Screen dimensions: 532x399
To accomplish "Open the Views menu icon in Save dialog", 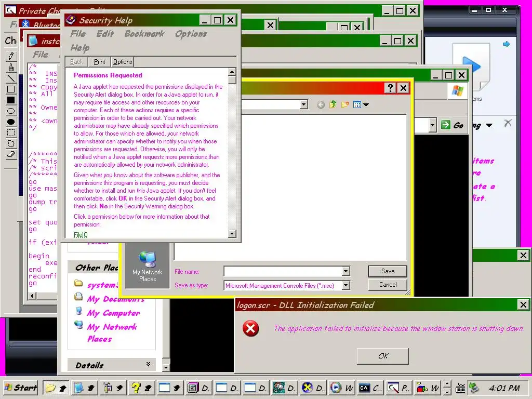I will coord(361,104).
